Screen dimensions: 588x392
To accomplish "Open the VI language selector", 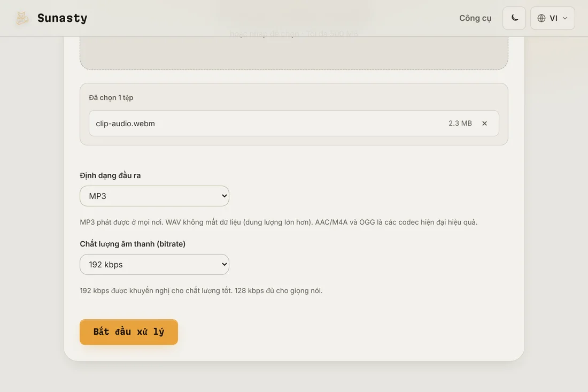I will coord(552,18).
